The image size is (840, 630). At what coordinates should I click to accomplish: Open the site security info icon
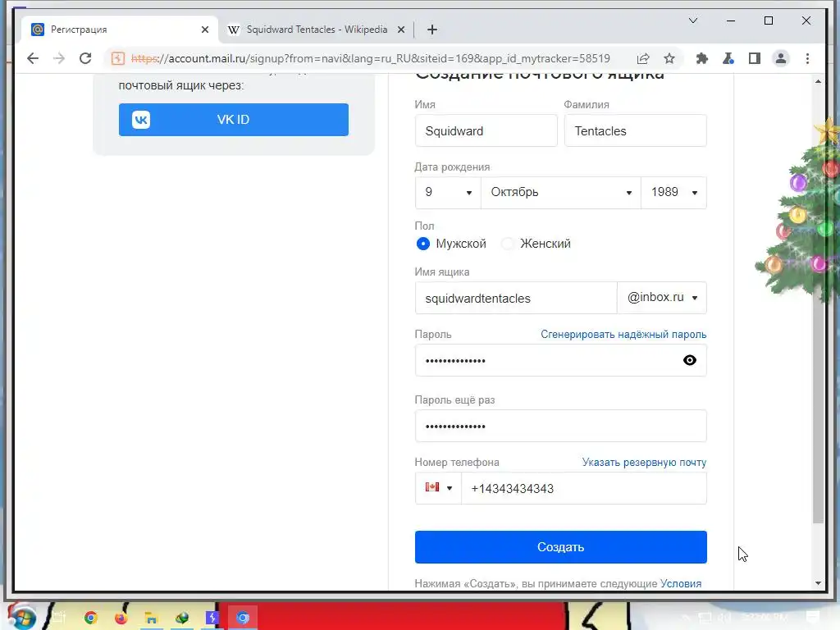click(x=118, y=58)
